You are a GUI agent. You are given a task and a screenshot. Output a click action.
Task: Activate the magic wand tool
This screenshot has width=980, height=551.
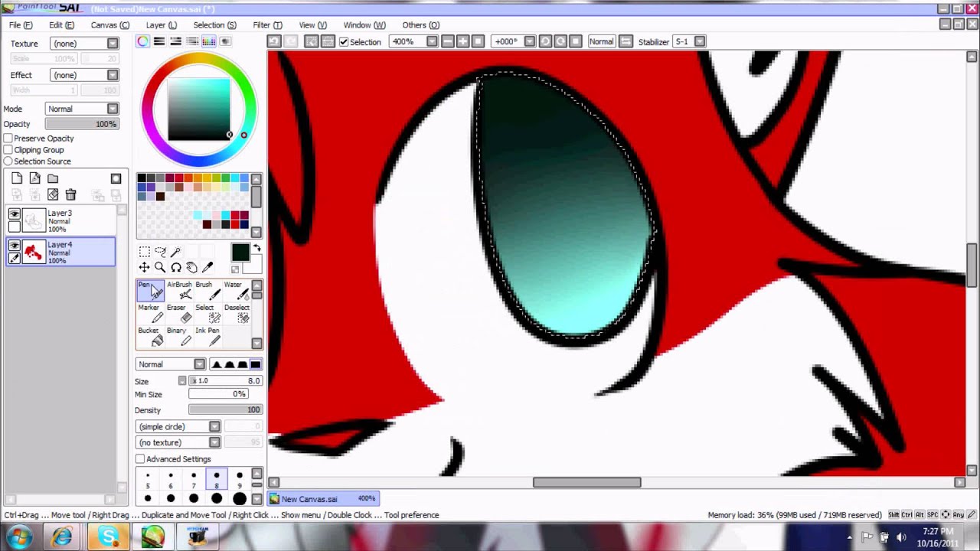tap(175, 252)
